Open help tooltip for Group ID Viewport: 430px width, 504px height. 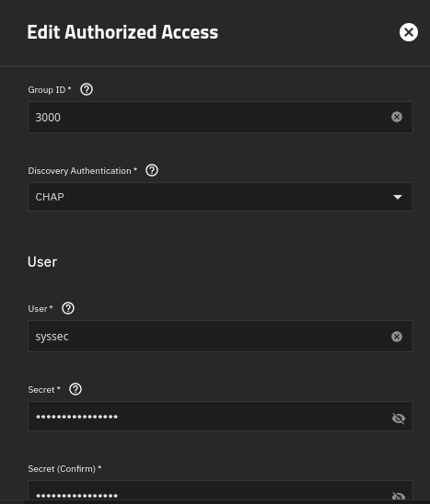point(87,89)
